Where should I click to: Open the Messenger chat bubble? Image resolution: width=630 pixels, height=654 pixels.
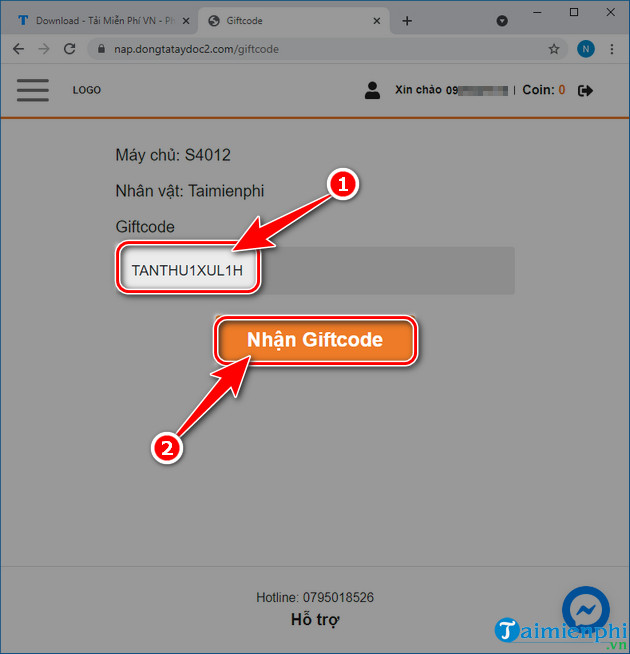(x=585, y=610)
